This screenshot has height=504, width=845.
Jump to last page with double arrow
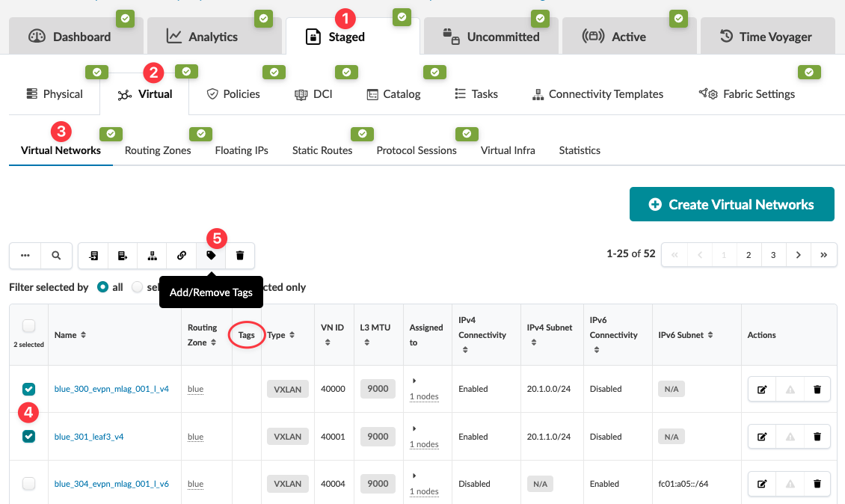823,255
